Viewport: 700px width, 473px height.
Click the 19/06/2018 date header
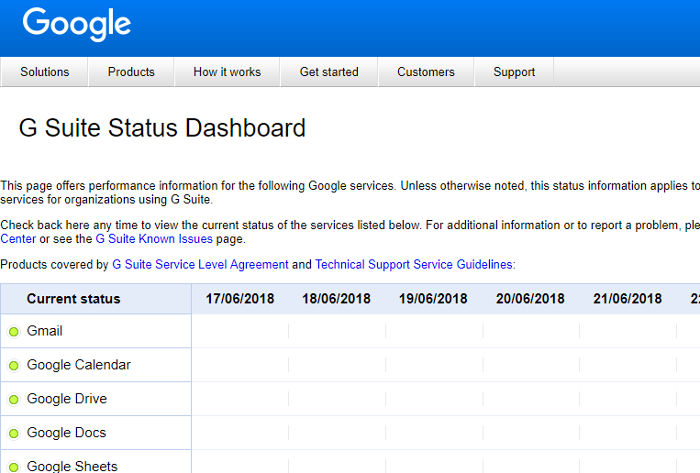[x=433, y=299]
